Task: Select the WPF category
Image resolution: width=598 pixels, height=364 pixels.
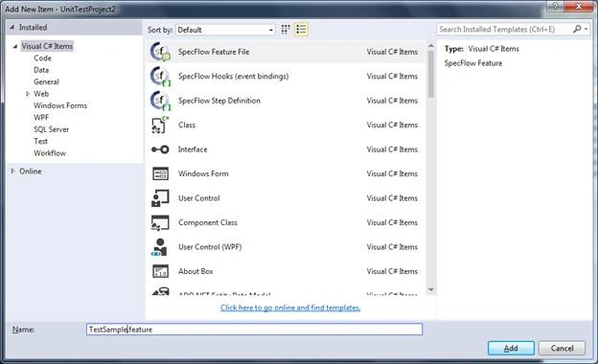Action: 41,118
